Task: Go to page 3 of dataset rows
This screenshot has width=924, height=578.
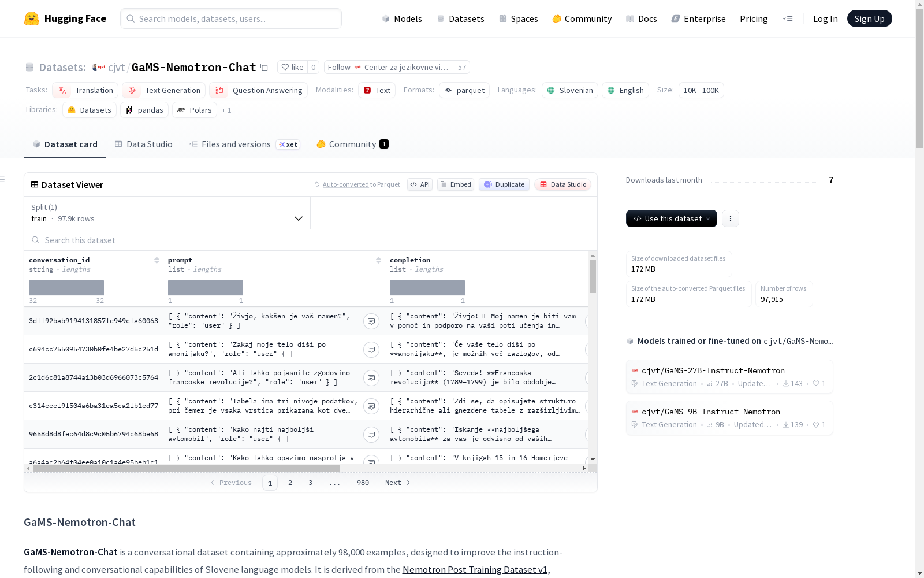Action: tap(310, 483)
